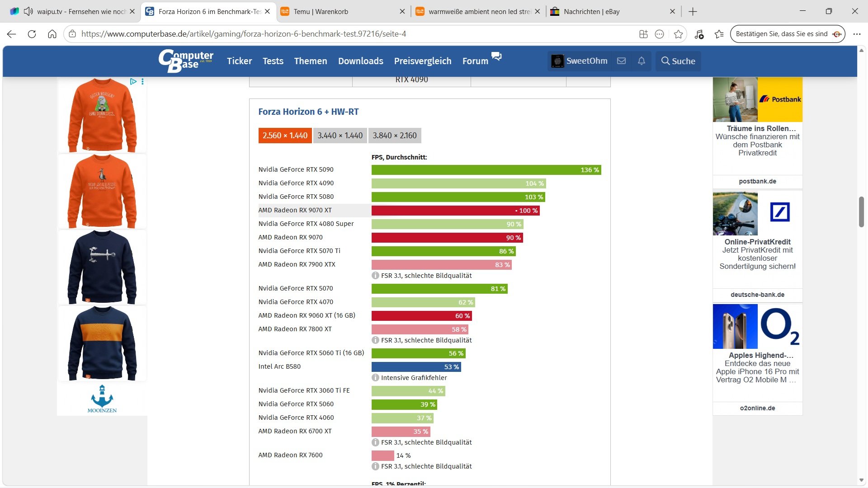868x488 pixels.
Task: Click the Forza Horizon 6 + HW-RT heading
Action: tap(308, 112)
